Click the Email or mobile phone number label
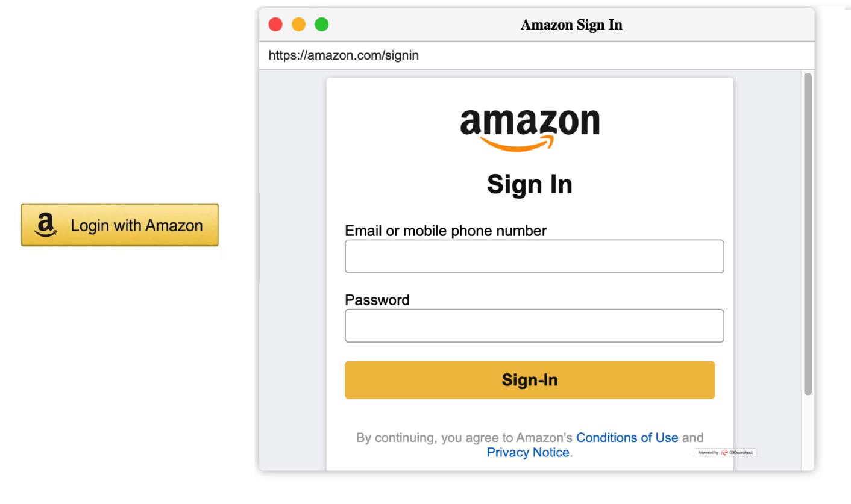Viewport: 851px width, 504px height. 445,231
